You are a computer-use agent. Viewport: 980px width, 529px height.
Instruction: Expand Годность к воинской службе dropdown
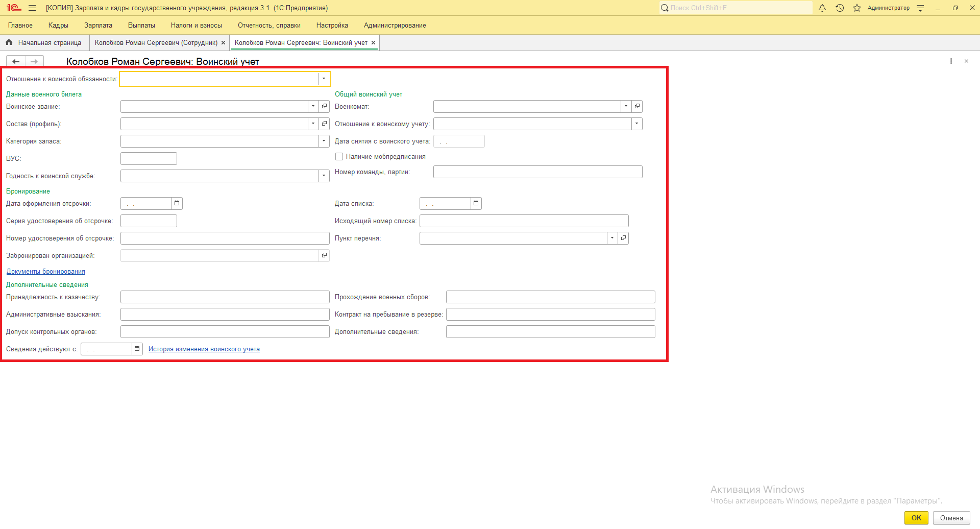click(x=324, y=176)
